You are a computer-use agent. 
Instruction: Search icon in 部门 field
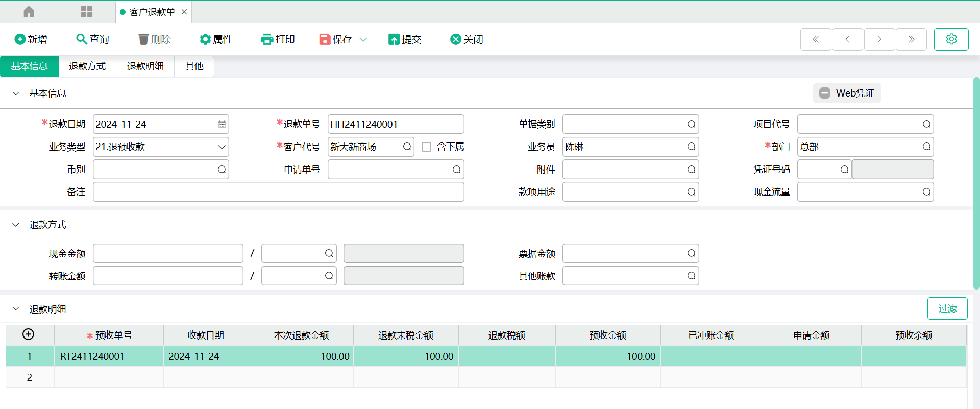[x=926, y=147]
